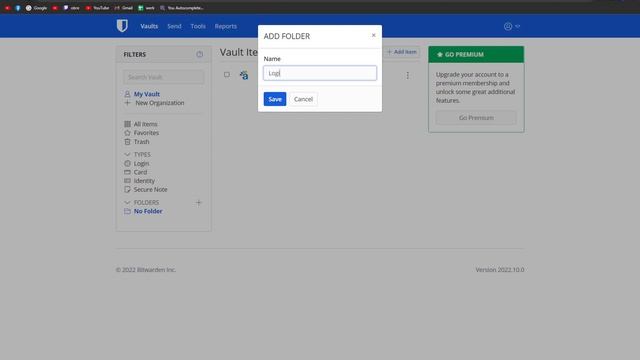Viewport: 640px width, 360px height.
Task: Filter by Favorites
Action: [x=146, y=133]
